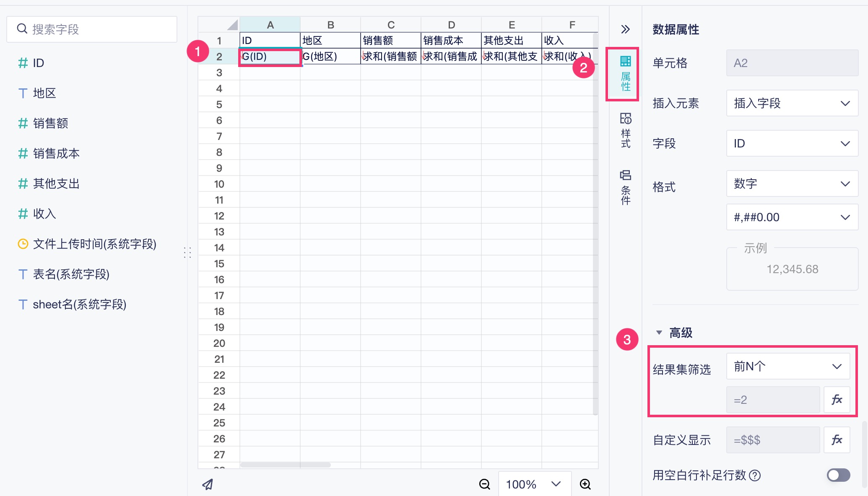
Task: Select the 销售成本 field in list
Action: (x=56, y=153)
